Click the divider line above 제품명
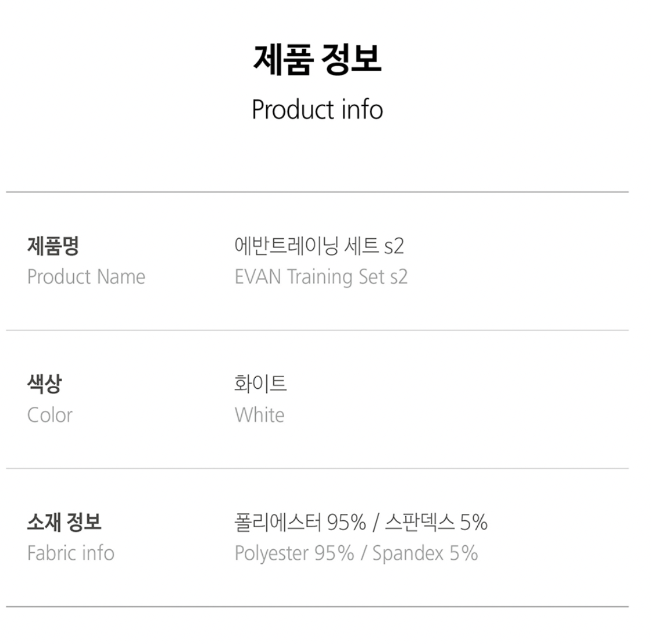The height and width of the screenshot is (644, 651). [317, 192]
